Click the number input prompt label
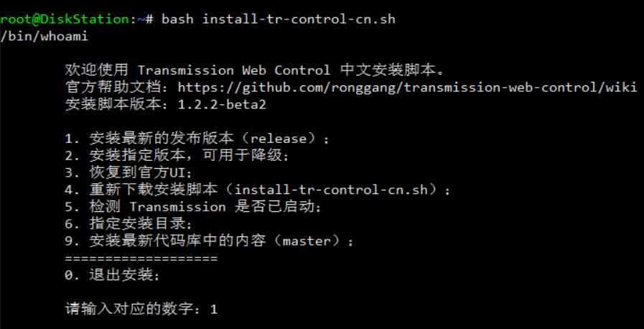Image resolution: width=644 pixels, height=329 pixels. click(134, 310)
